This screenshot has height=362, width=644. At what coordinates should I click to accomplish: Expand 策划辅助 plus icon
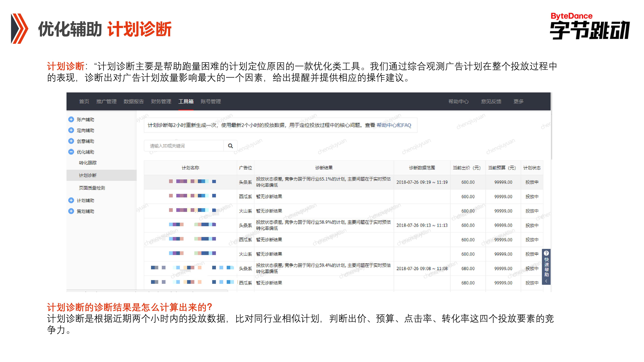pos(71,211)
